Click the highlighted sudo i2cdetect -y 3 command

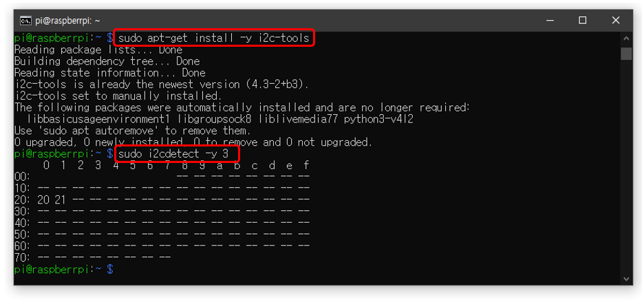(x=178, y=153)
